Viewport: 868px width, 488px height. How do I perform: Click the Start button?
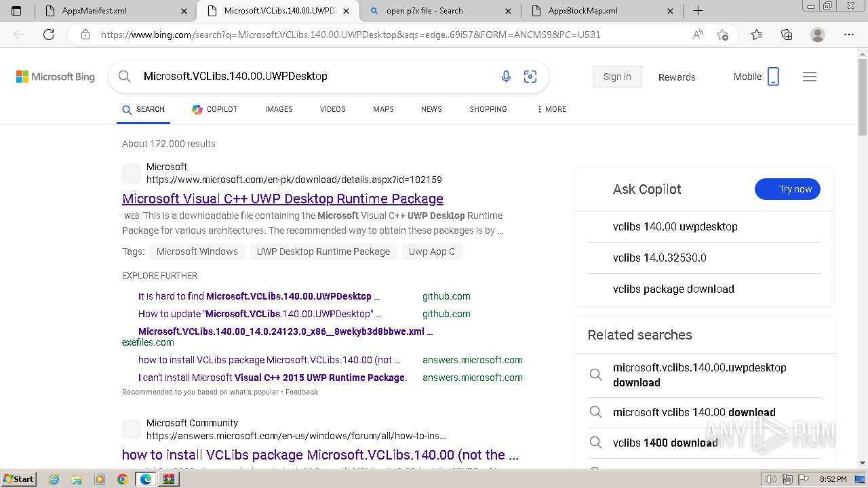point(18,479)
